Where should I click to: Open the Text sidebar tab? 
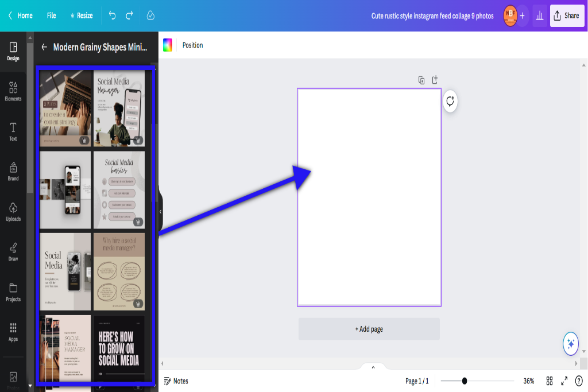[13, 131]
